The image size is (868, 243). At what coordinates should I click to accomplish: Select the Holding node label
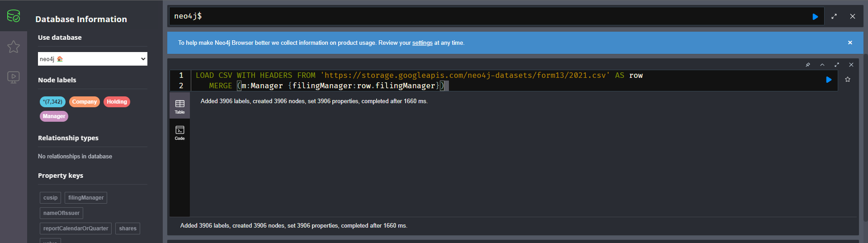coord(117,102)
